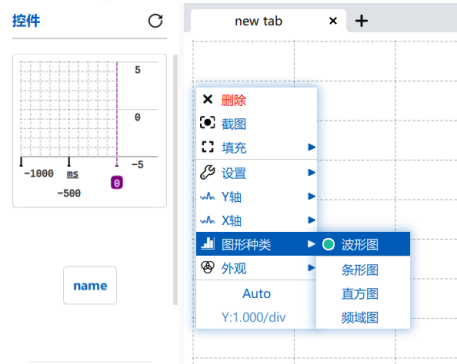Expand the Y轴 submenu arrow
The height and width of the screenshot is (364, 457).
point(311,196)
